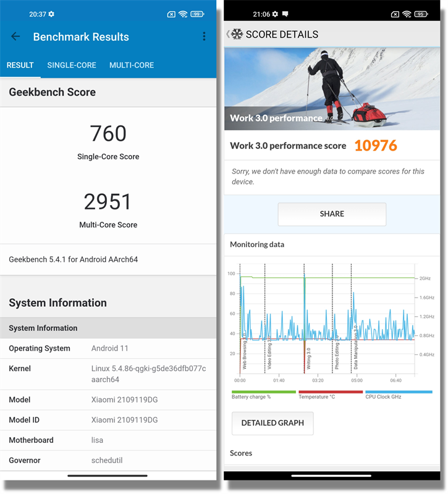Tap the 'Sorry, we don't have enough data' message
The width and height of the screenshot is (448, 494).
[x=328, y=177]
